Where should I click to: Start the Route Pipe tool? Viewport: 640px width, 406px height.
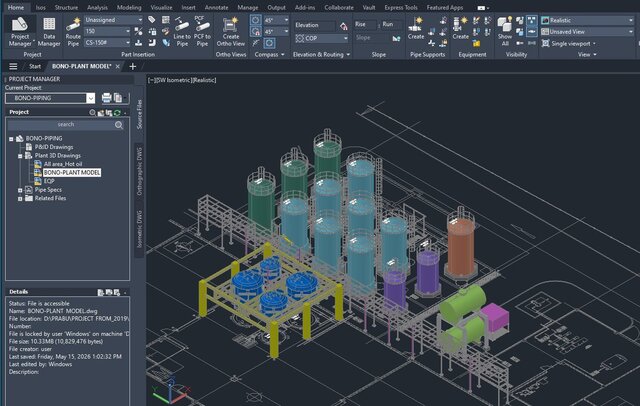73,32
